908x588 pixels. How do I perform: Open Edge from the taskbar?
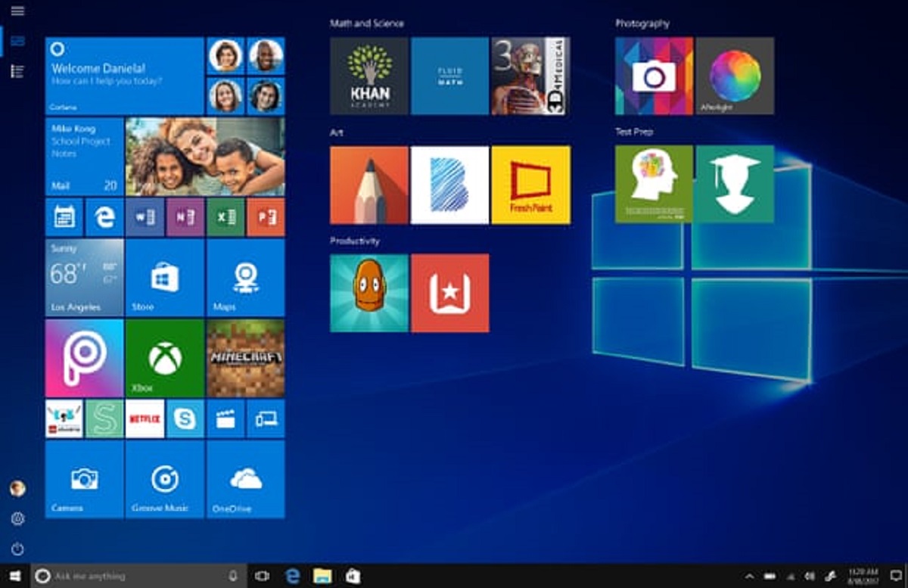point(292,576)
